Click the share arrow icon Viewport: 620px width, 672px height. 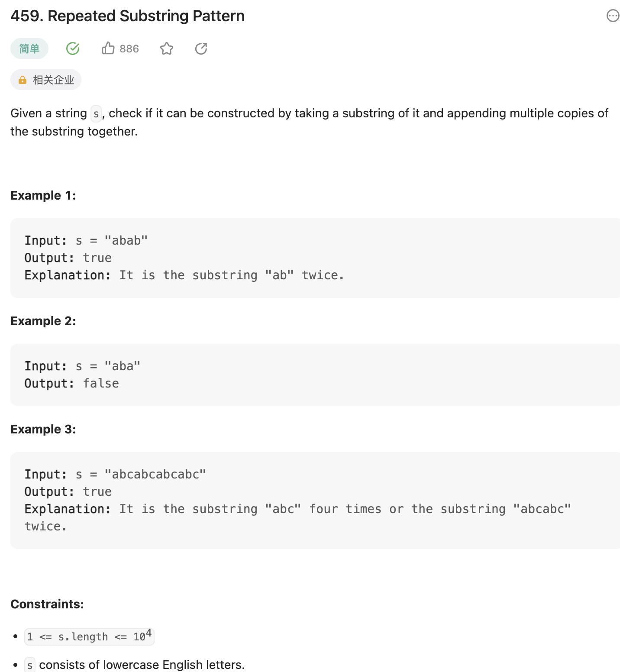coord(201,48)
